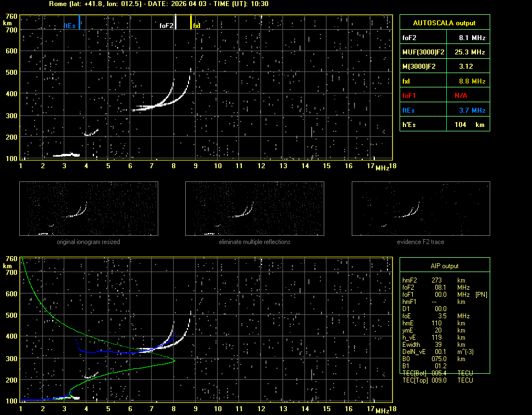Click the h'Es 104 km row

444,125
